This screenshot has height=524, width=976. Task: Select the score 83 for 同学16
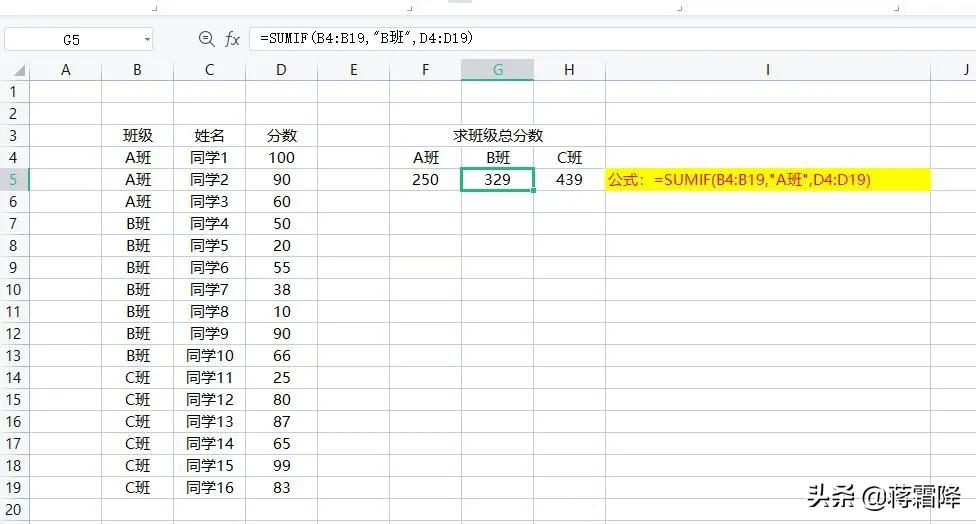[281, 488]
